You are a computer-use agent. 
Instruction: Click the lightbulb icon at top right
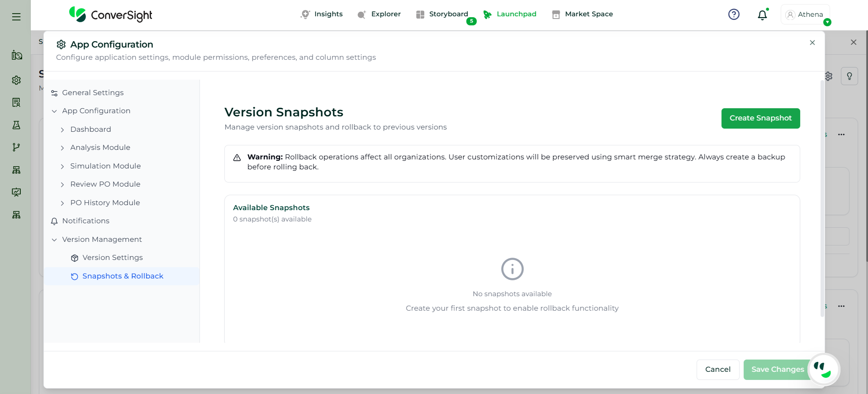click(849, 76)
